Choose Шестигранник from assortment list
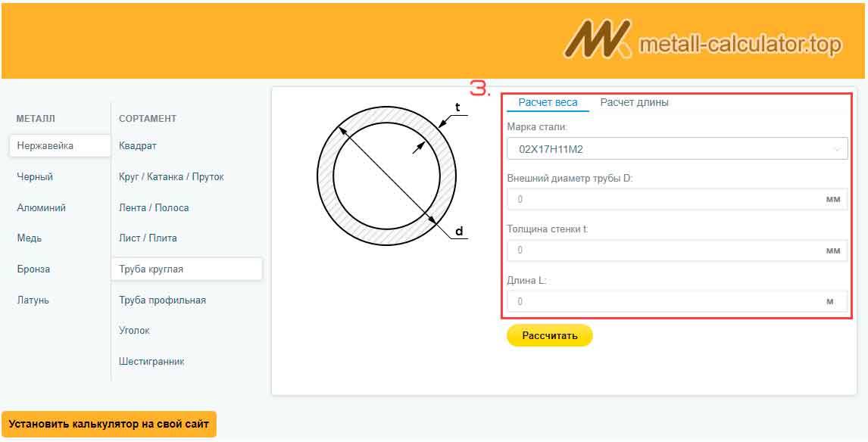 151,362
